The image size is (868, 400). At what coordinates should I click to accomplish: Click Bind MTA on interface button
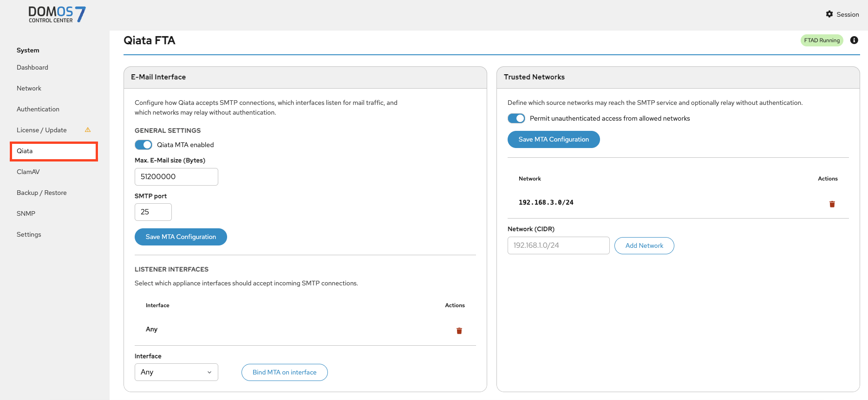(x=285, y=372)
